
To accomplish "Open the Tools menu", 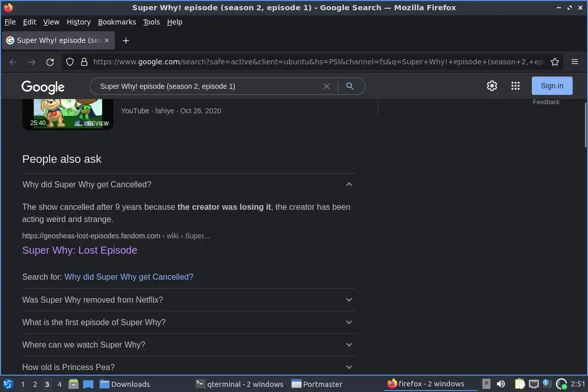I will pyautogui.click(x=151, y=22).
